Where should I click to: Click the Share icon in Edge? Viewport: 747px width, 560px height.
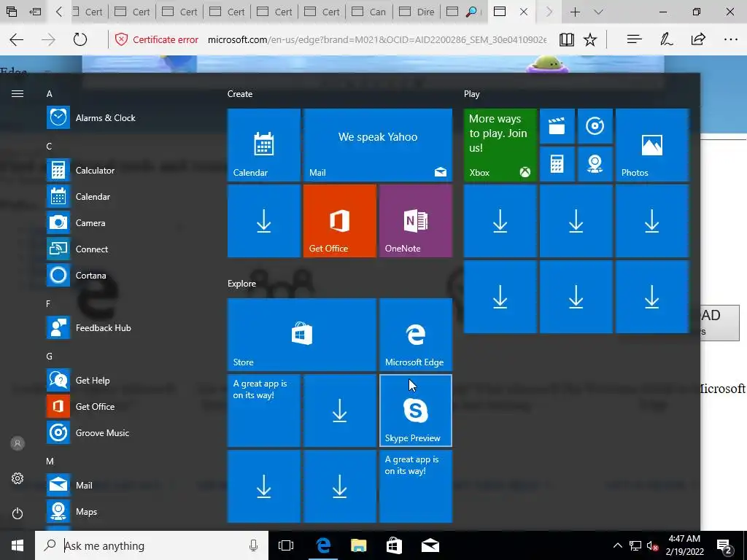pos(698,39)
